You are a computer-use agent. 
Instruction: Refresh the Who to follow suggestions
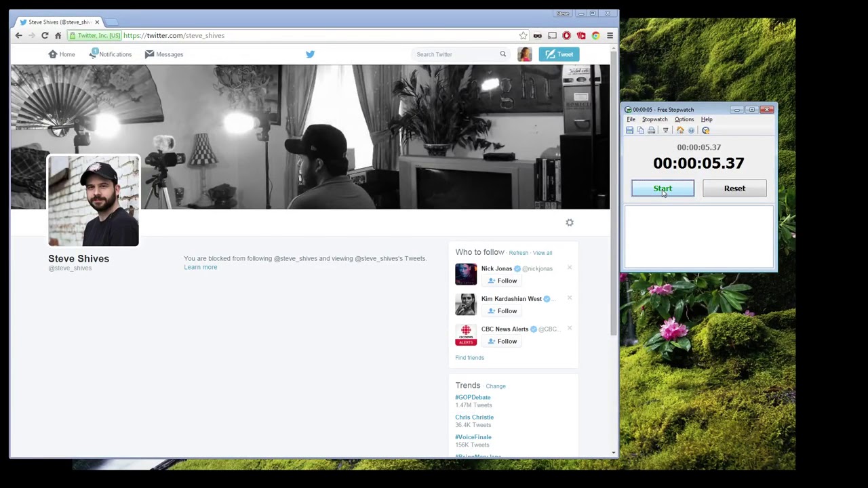[x=518, y=253]
